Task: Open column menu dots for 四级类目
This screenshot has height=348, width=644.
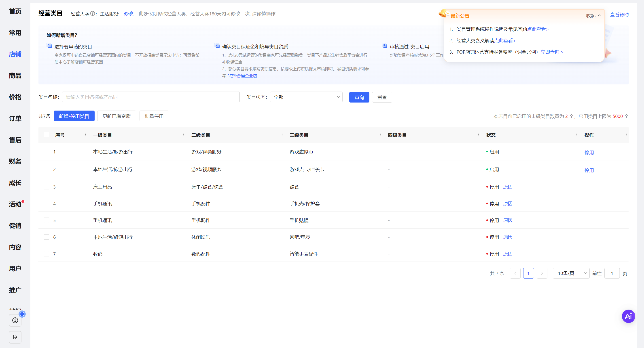Action: [479, 134]
